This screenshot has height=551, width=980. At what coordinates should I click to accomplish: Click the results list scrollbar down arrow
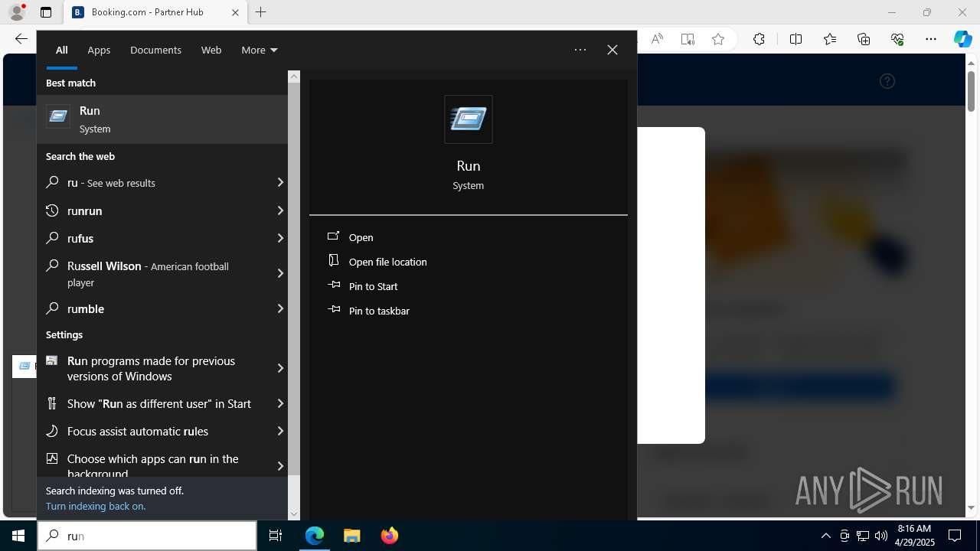pos(294,514)
